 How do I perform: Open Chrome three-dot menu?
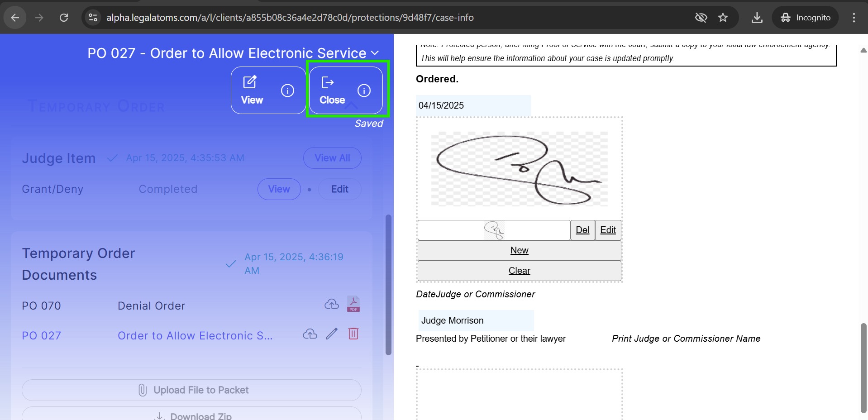(x=854, y=18)
